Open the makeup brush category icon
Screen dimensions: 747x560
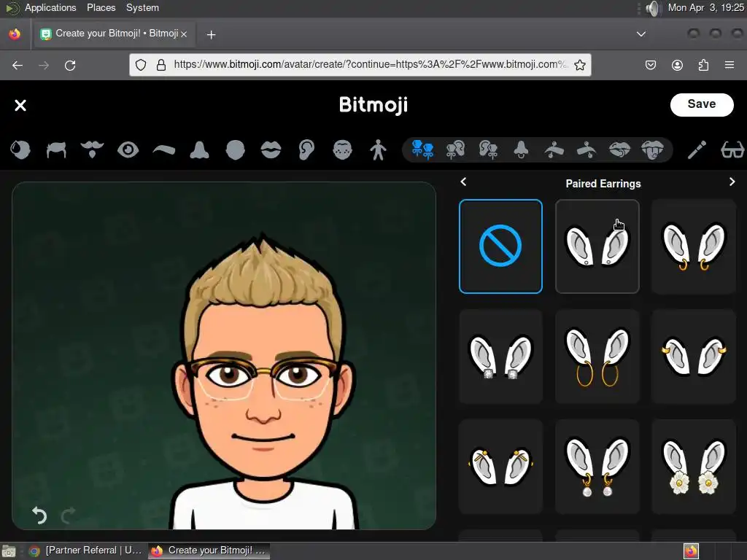[697, 149]
